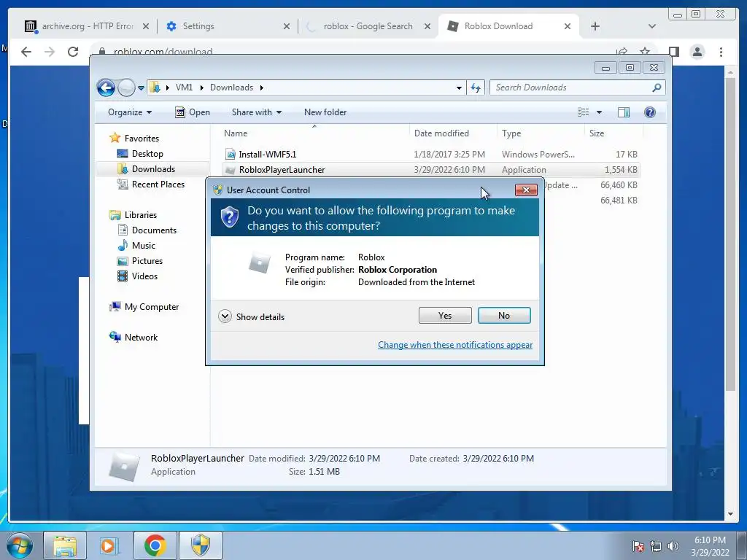Select Downloads in navigation pane
The width and height of the screenshot is (747, 560).
[x=152, y=169]
